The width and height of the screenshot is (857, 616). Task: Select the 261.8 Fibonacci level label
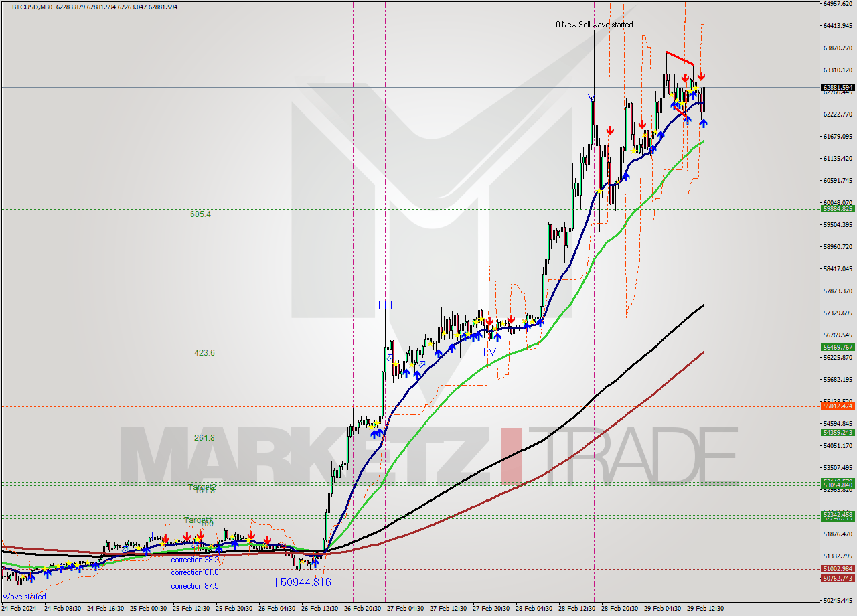[204, 438]
